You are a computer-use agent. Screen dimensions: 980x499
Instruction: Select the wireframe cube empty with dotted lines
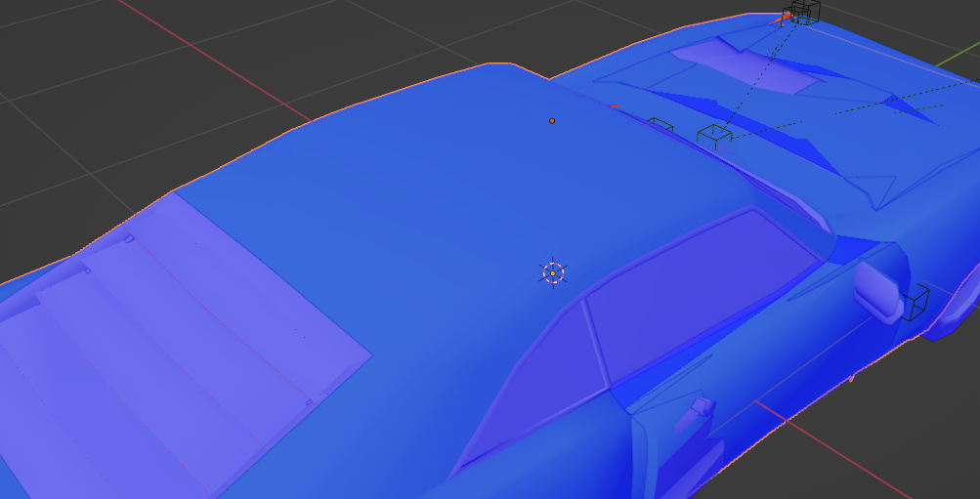[714, 136]
